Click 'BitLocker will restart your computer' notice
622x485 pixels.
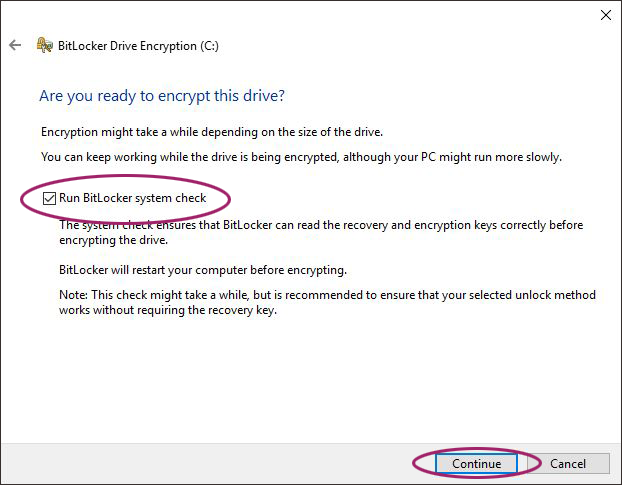point(203,270)
